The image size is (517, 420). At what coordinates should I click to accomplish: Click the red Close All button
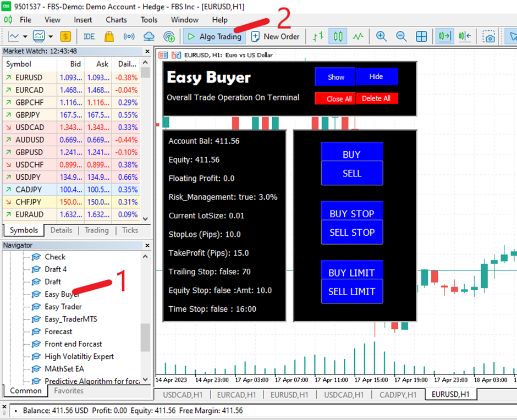[335, 99]
